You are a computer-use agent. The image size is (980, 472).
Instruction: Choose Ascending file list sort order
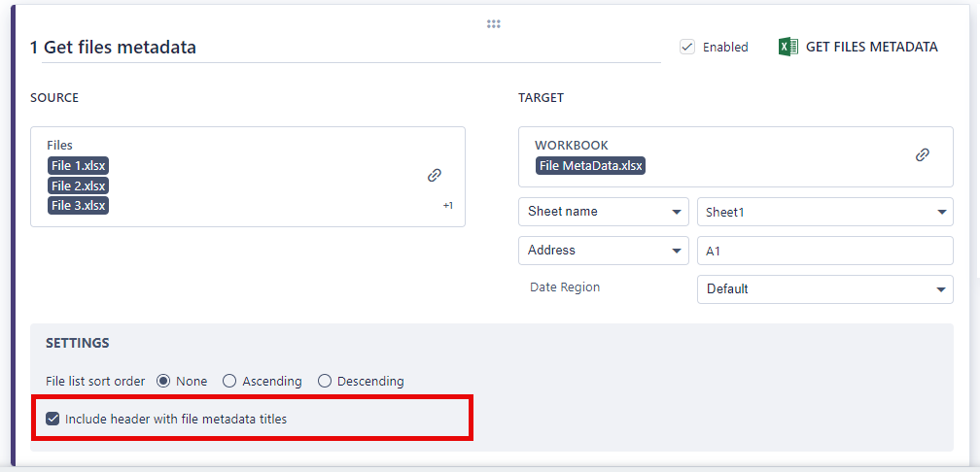(x=229, y=381)
